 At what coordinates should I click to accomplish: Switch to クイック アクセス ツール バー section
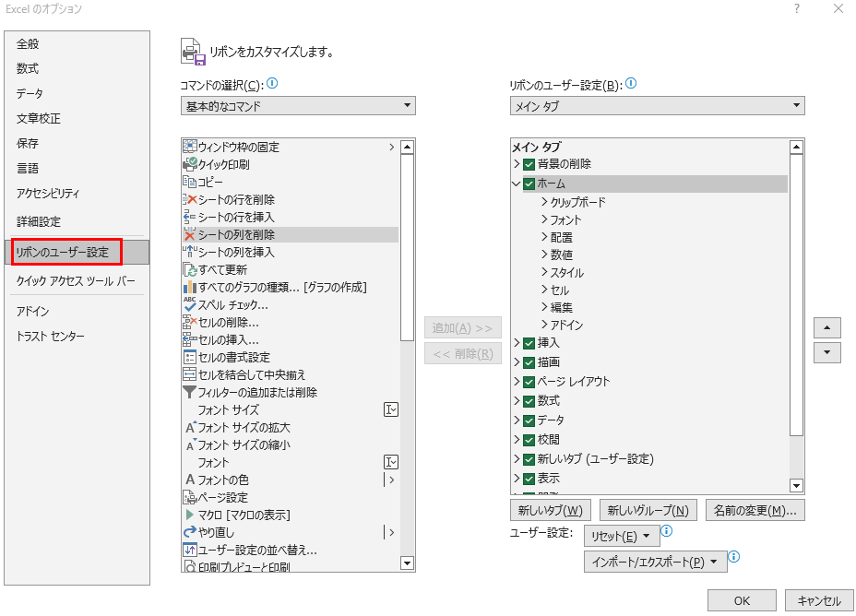tap(76, 280)
